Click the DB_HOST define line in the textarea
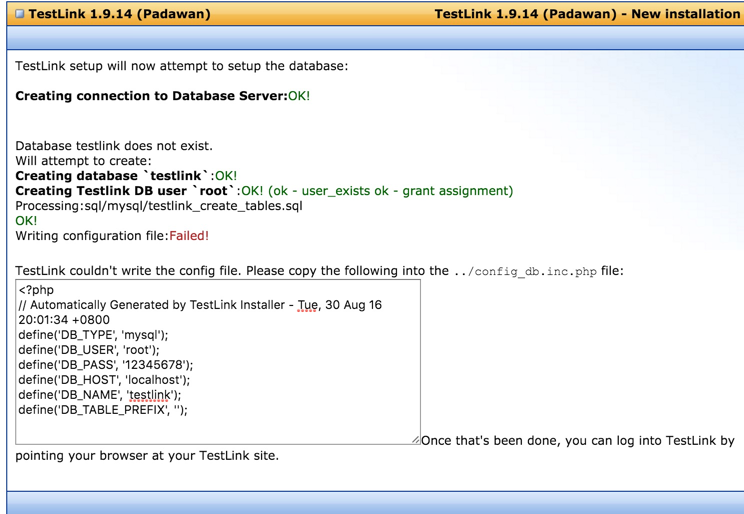Image resolution: width=744 pixels, height=514 pixels. 104,380
